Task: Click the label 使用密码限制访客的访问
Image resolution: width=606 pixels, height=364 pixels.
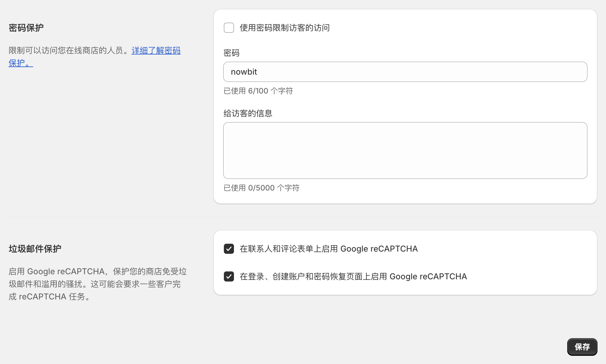Action: pos(285,28)
